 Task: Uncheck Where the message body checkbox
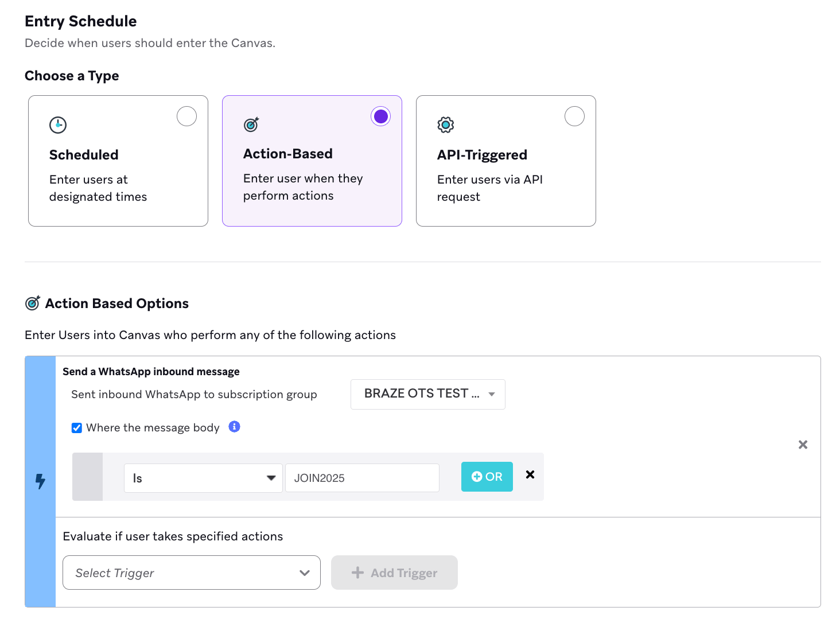76,428
